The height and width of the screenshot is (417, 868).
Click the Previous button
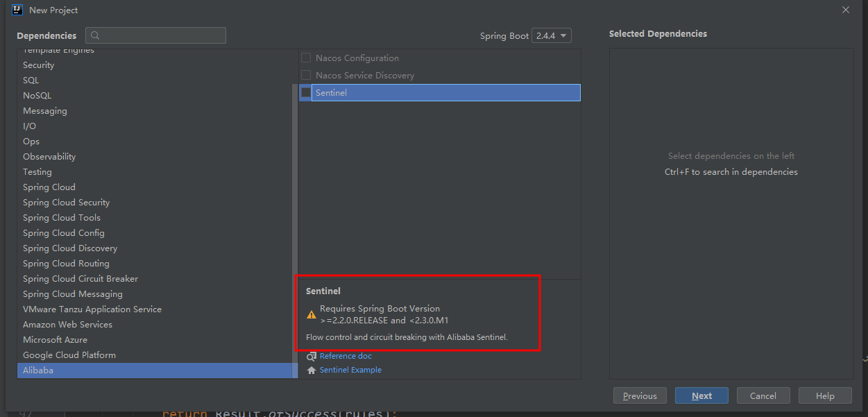pos(640,395)
